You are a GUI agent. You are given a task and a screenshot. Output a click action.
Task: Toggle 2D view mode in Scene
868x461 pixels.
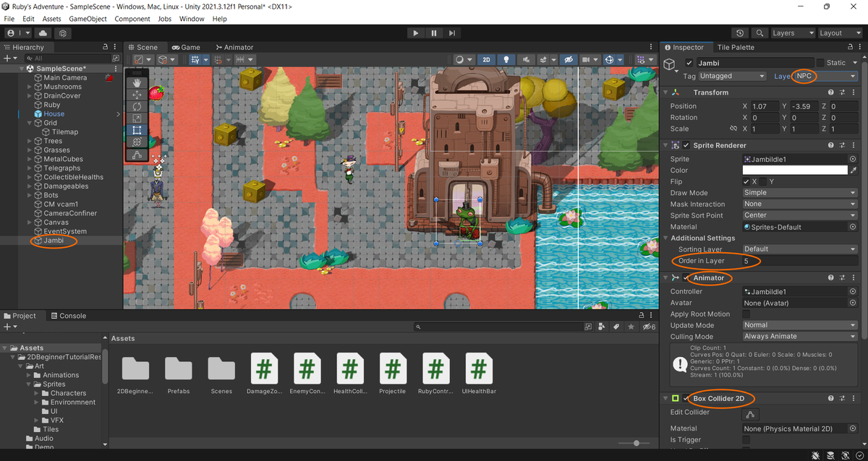pyautogui.click(x=487, y=60)
